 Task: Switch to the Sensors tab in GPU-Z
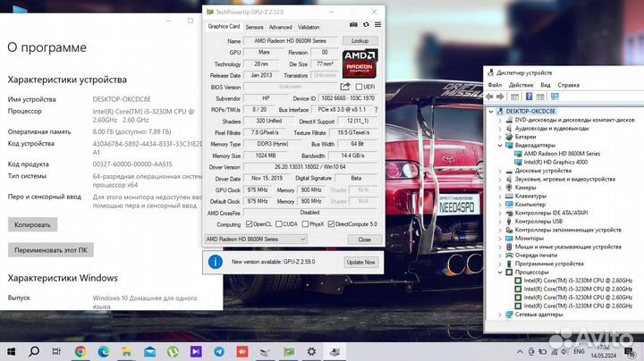[x=254, y=27]
